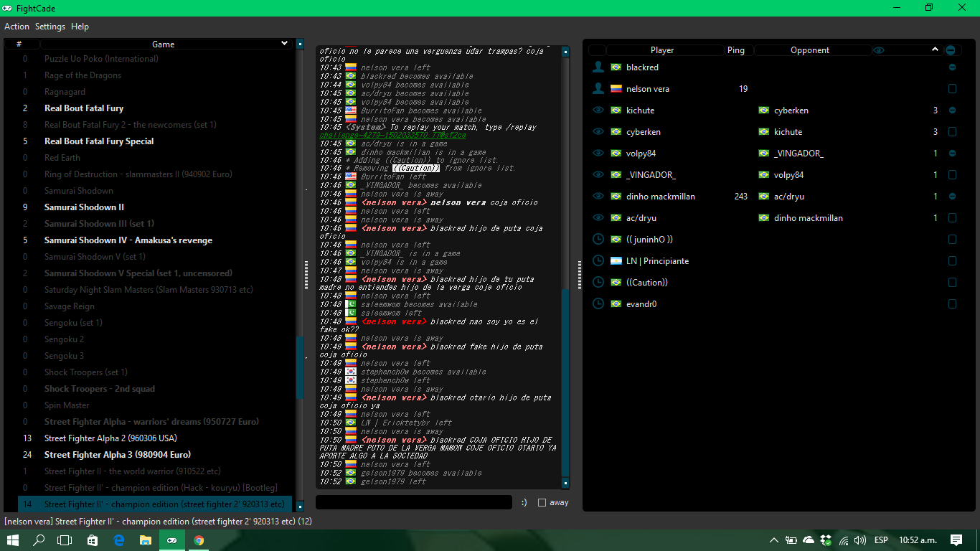
Task: Sort player list by Opponent column header
Action: 810,50
